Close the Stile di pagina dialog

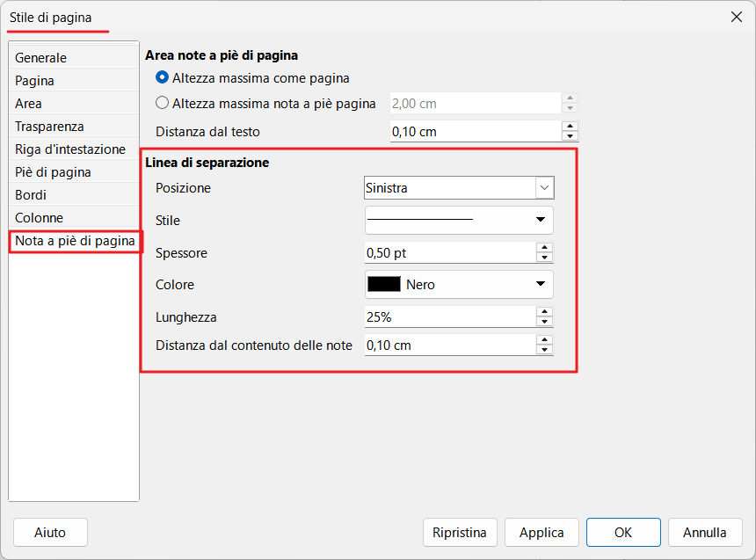[737, 17]
